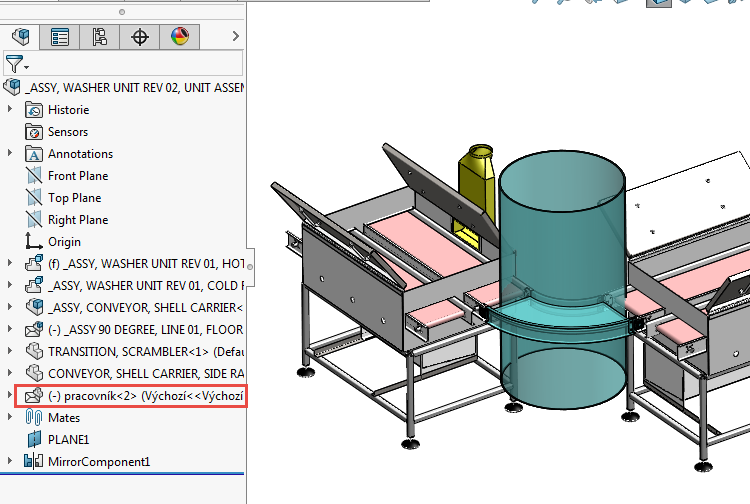Expand TRANSITION, SCRAMBLER<1> part
750x504 pixels.
(10, 350)
